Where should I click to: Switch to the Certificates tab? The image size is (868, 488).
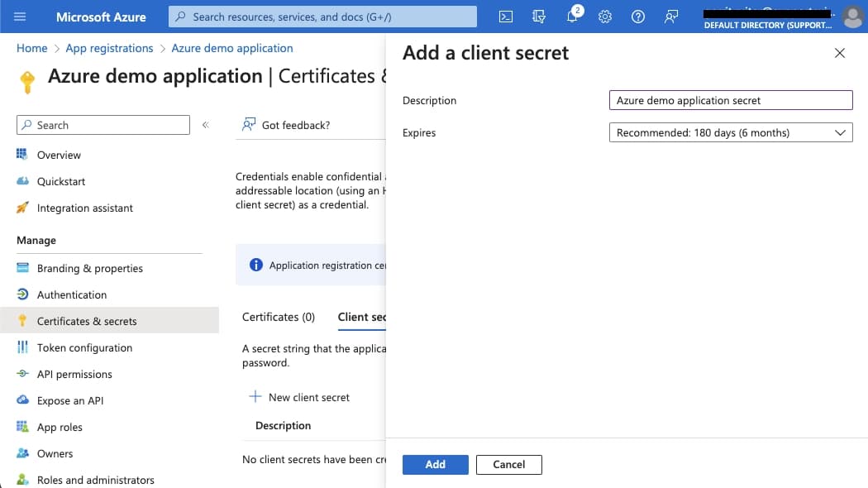tap(279, 316)
